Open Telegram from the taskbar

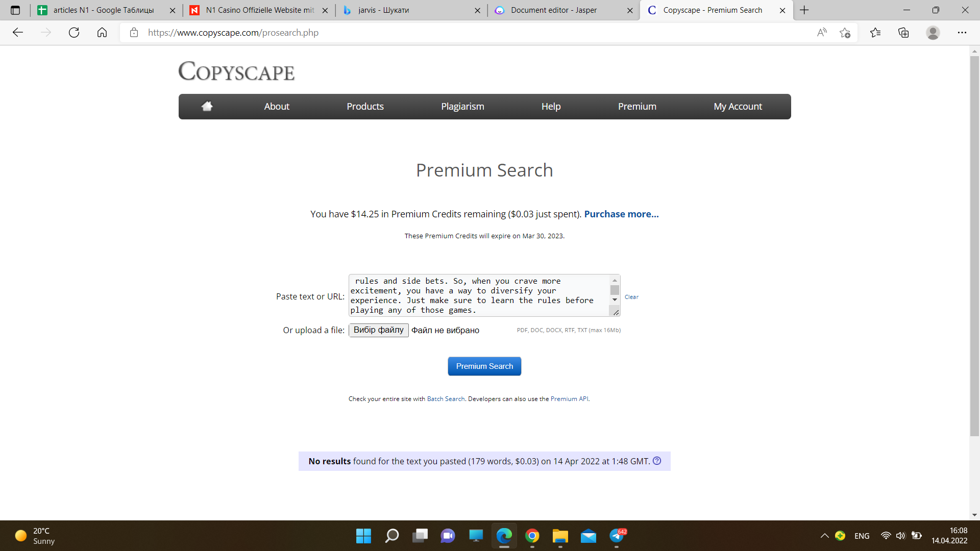point(617,536)
